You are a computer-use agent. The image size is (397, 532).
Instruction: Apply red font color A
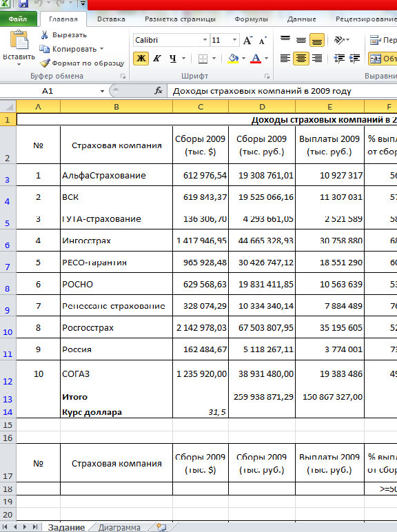[x=256, y=59]
